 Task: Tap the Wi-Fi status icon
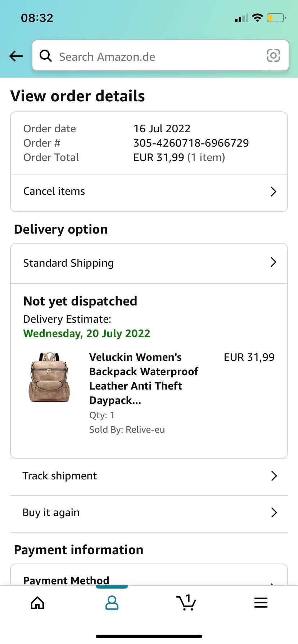(257, 18)
